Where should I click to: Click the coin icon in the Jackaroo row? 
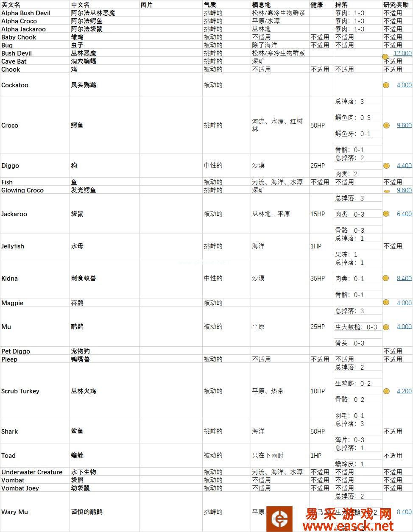click(386, 214)
